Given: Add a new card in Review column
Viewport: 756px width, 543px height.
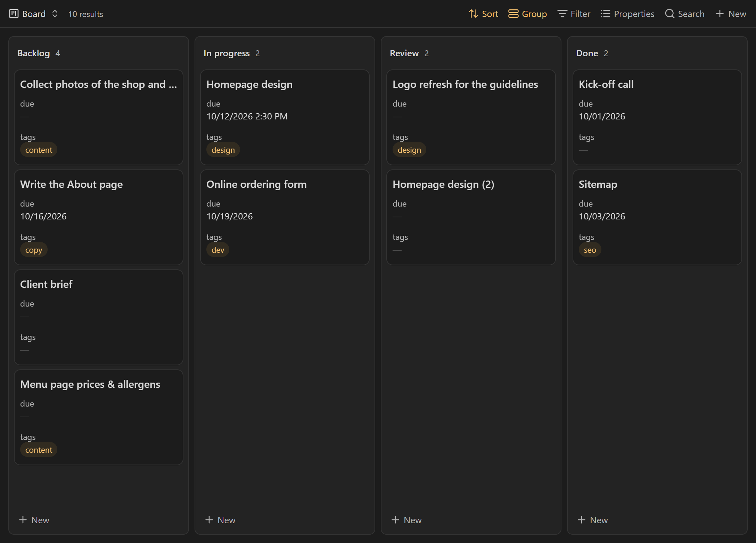Looking at the screenshot, I should pyautogui.click(x=406, y=520).
